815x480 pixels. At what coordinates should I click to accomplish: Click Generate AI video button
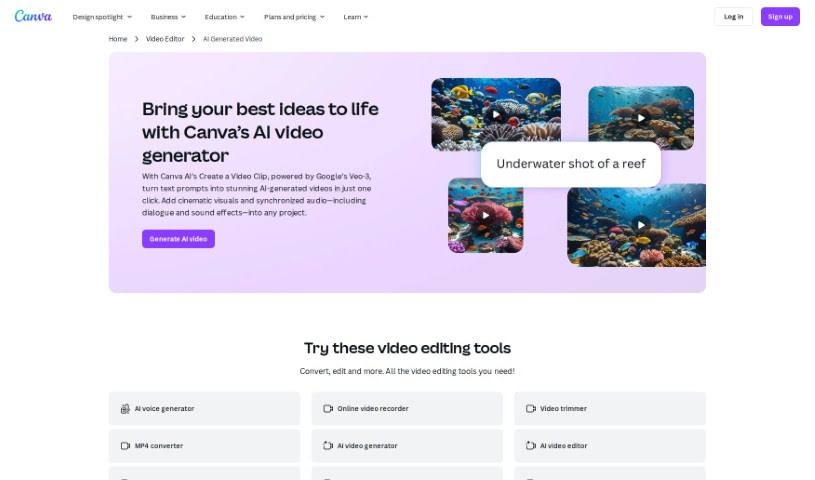click(x=178, y=239)
